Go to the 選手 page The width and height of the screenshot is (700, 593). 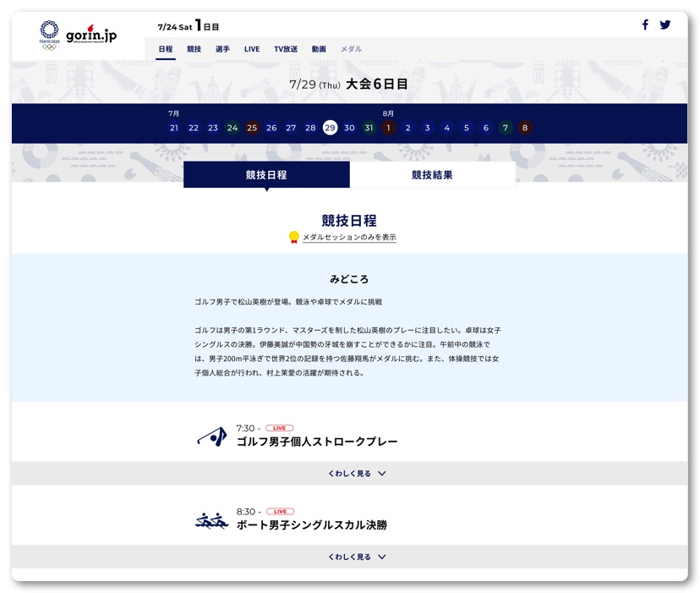point(222,49)
